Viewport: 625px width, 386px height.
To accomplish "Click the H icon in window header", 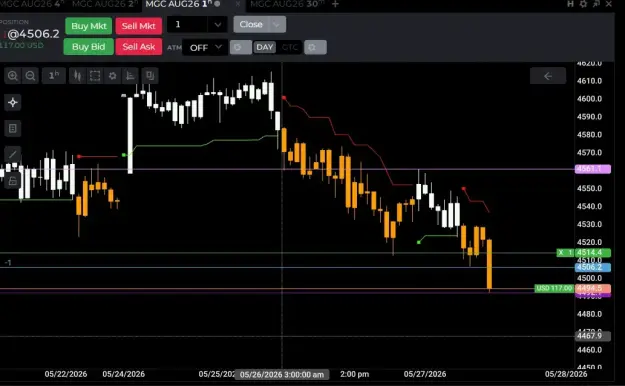I will 570,4.
